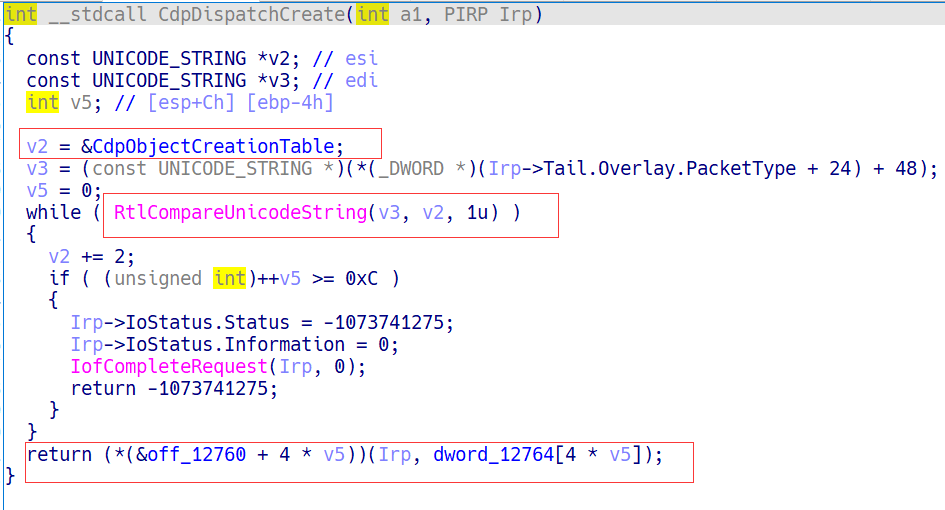Jump to off_12760 symbol in return
This screenshot has width=945, height=510.
click(x=196, y=454)
